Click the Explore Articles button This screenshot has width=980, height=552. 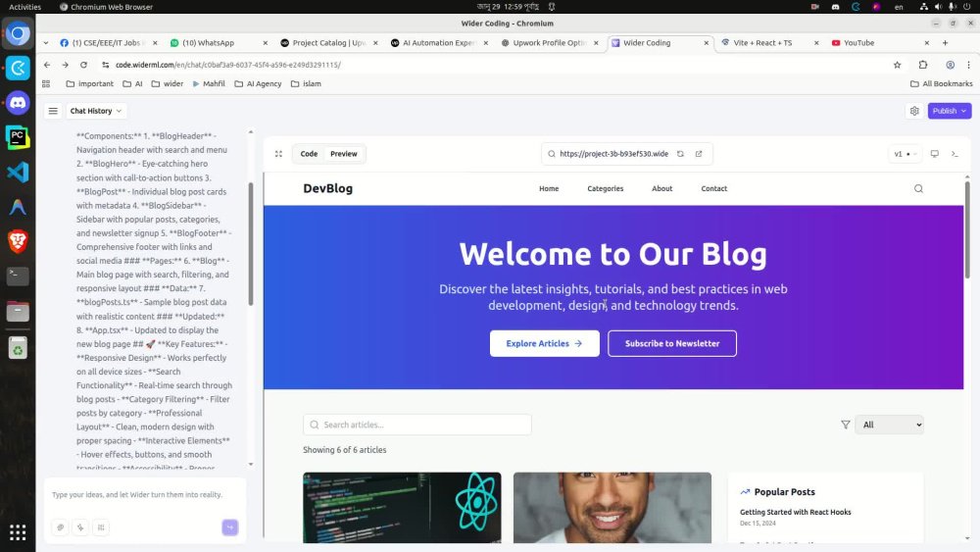[544, 343]
